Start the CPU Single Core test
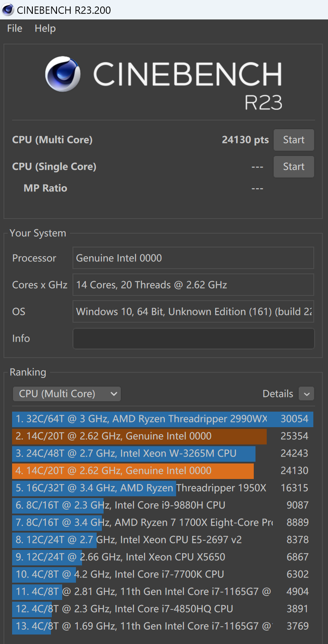This screenshot has height=644, width=328. [293, 167]
